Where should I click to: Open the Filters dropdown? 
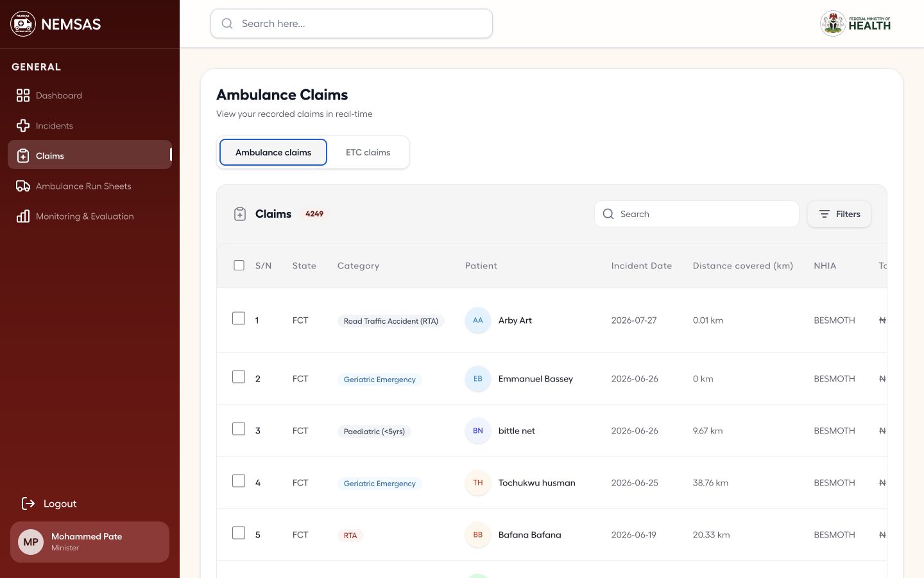point(839,214)
